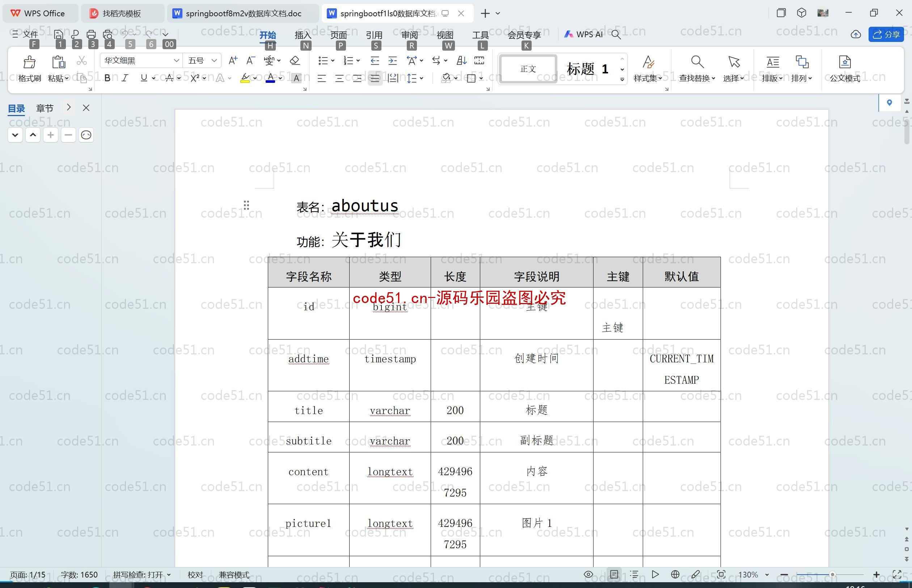Click the vertical scrollbar thumb at right
The height and width of the screenshot is (588, 912).
[x=907, y=131]
